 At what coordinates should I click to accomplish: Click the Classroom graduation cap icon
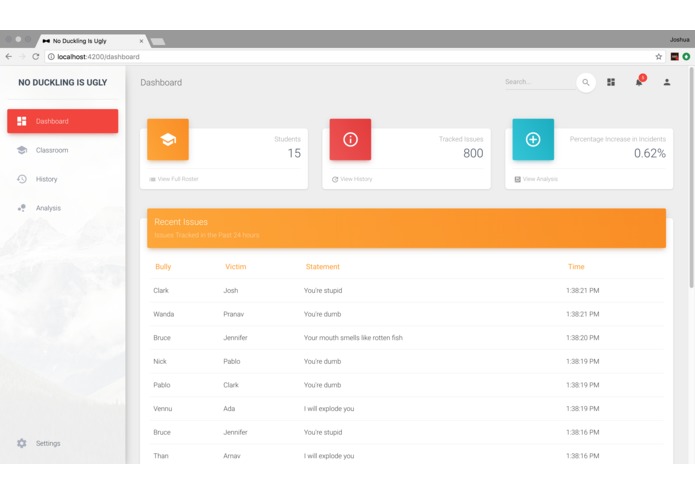(22, 150)
